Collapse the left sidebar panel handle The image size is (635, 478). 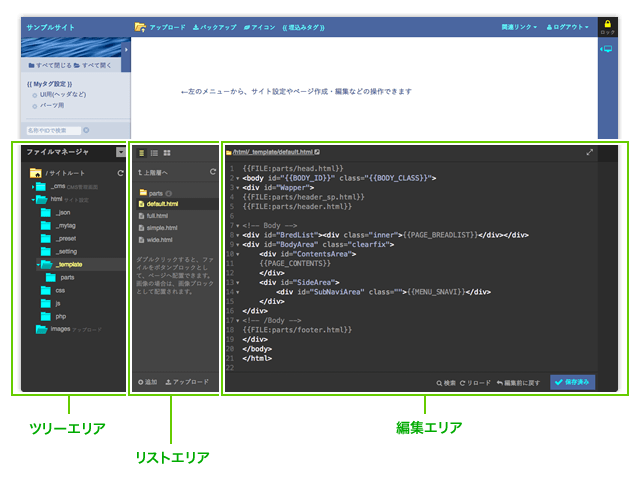(126, 49)
